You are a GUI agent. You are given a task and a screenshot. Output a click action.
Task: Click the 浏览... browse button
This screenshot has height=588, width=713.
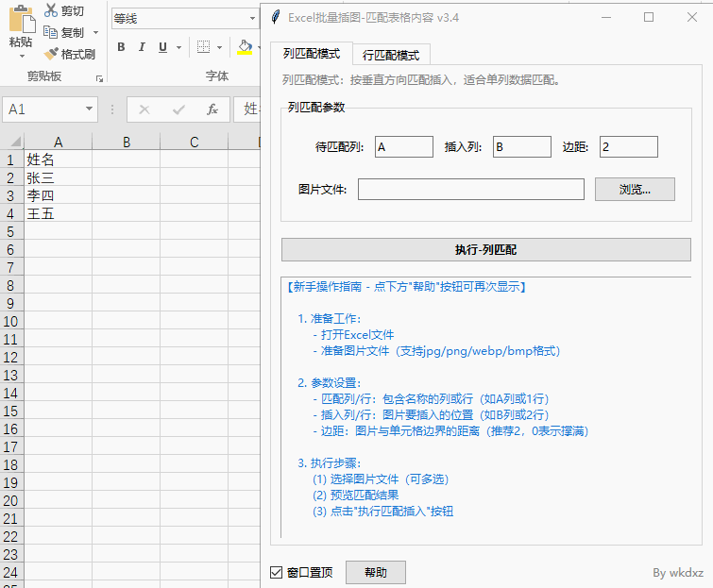tap(635, 189)
